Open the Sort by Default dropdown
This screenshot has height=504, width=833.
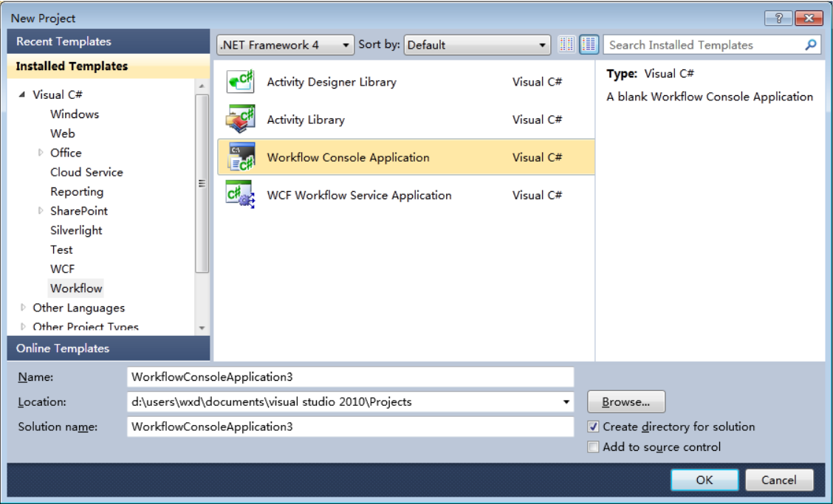point(476,45)
